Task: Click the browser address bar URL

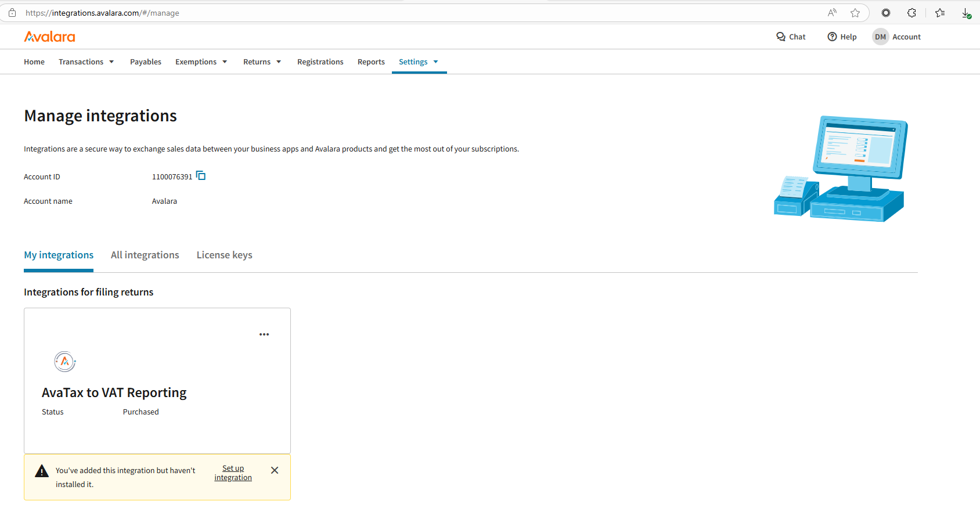Action: point(102,13)
